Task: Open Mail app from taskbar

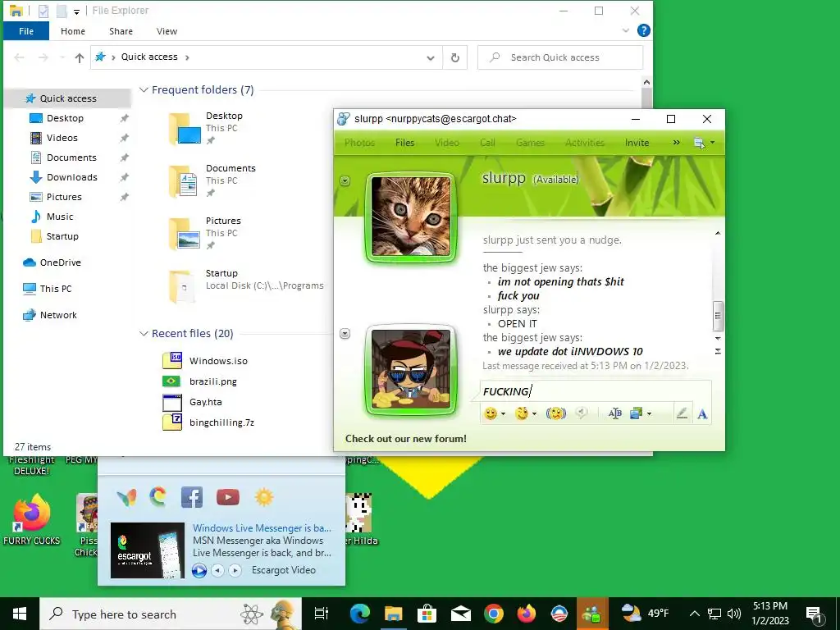Action: (x=460, y=614)
